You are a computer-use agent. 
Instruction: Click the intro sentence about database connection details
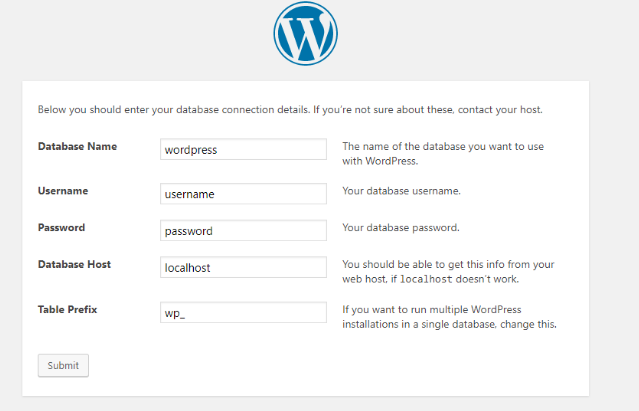[x=290, y=110]
